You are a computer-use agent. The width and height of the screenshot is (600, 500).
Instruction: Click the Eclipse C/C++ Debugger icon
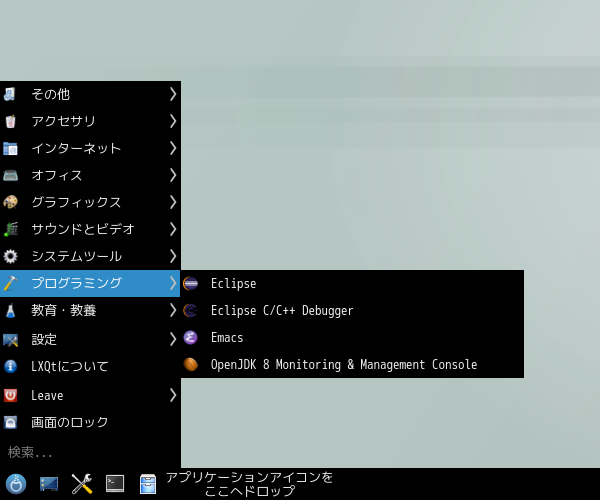click(191, 311)
